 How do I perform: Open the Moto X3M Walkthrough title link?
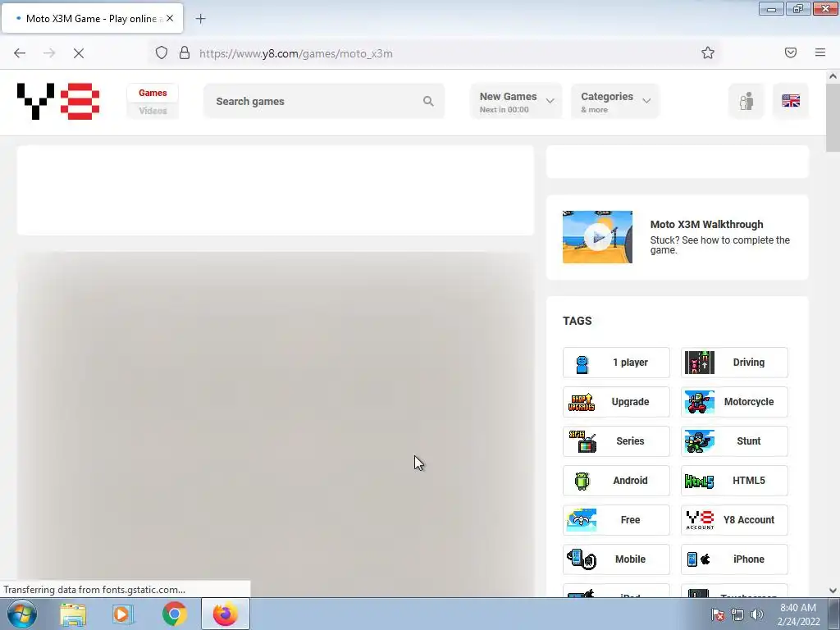706,225
